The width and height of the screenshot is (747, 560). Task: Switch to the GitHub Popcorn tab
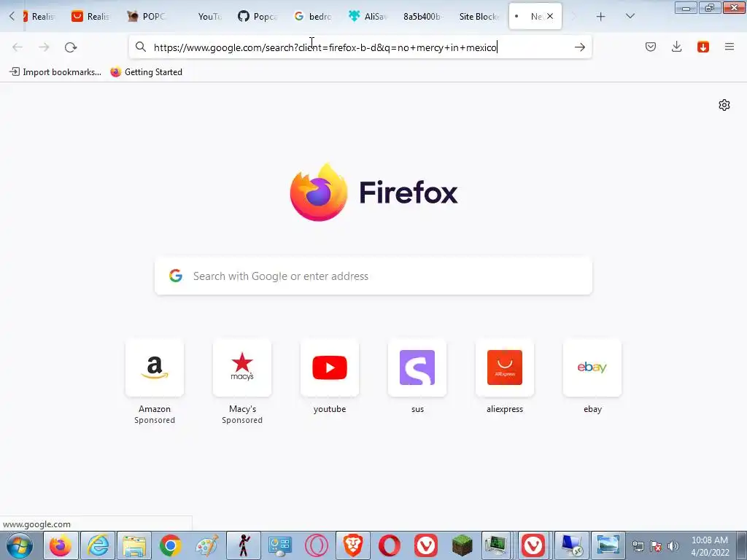pos(258,16)
